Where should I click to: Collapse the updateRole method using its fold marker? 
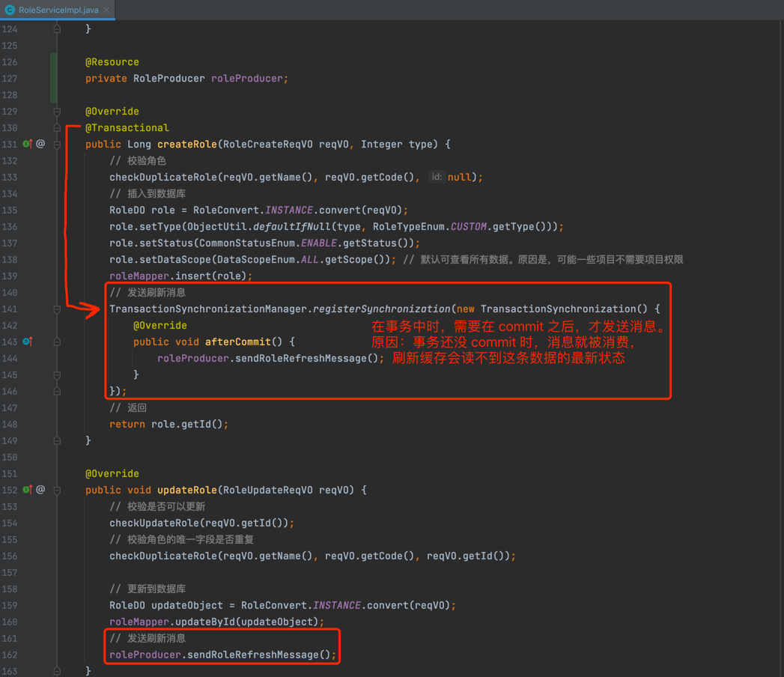tap(57, 490)
